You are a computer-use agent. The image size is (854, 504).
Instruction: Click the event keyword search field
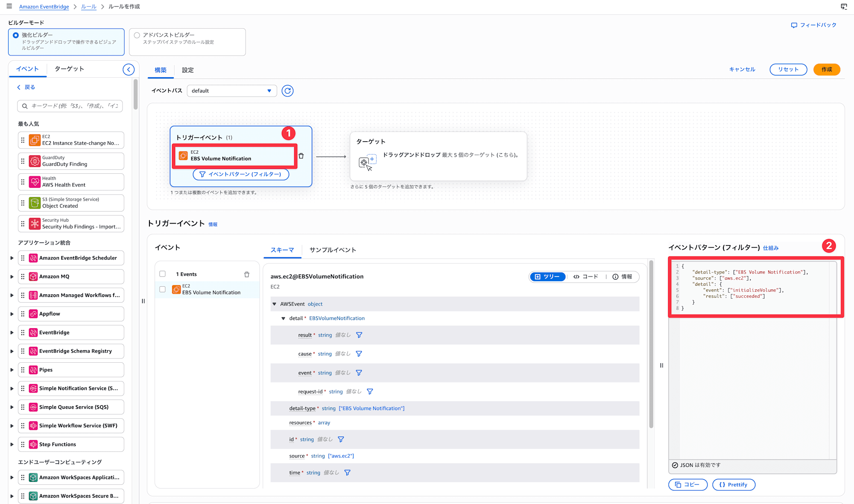point(70,106)
